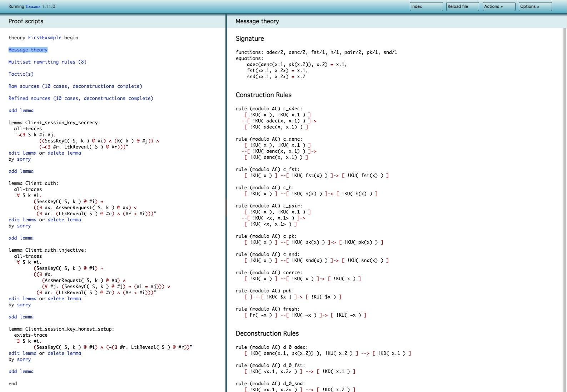Viewport: 567px width, 392px height.
Task: Click the adec(aenc(x.1, pk(x.2)), x.2) equation
Action: pyautogui.click(x=297, y=64)
